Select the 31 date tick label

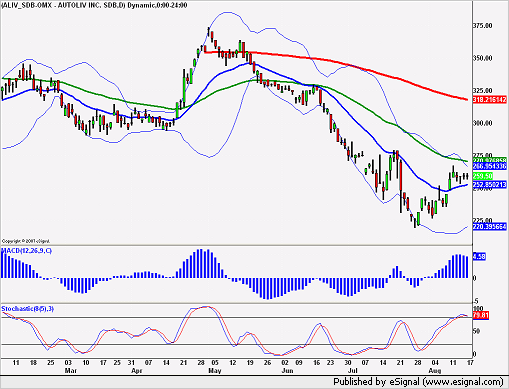tap(131, 362)
